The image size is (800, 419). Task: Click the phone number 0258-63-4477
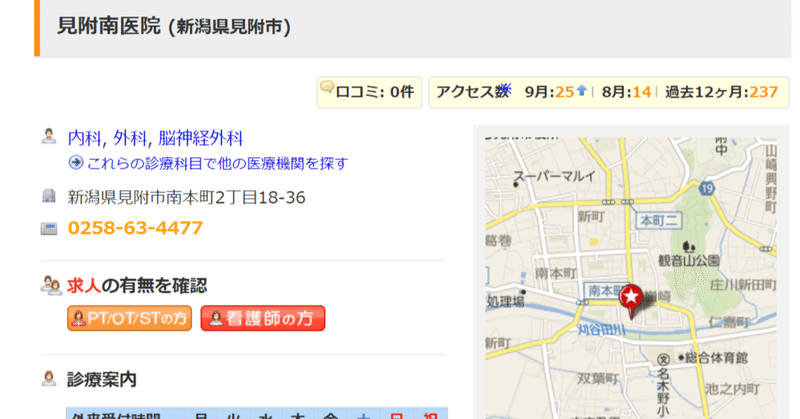[135, 228]
